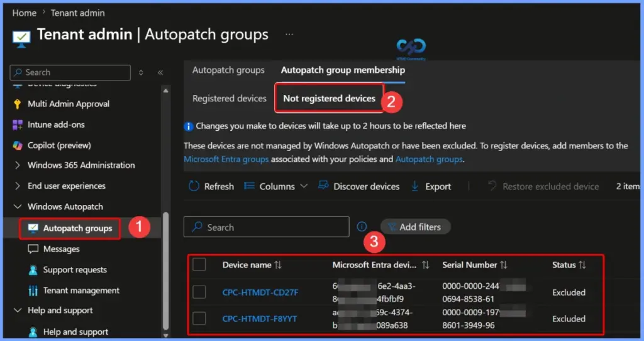Click the Help and support person icon
This screenshot has height=341, width=644.
33,332
